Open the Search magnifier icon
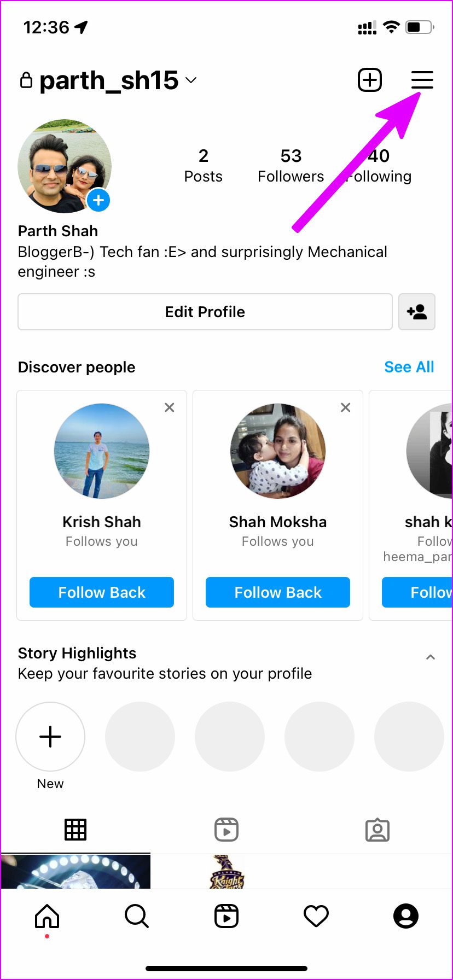 click(136, 916)
